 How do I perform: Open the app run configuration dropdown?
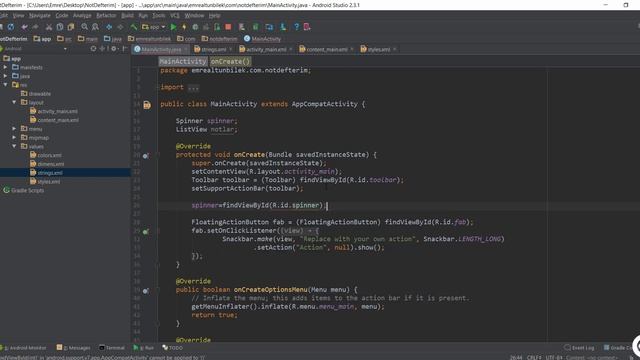153,27
